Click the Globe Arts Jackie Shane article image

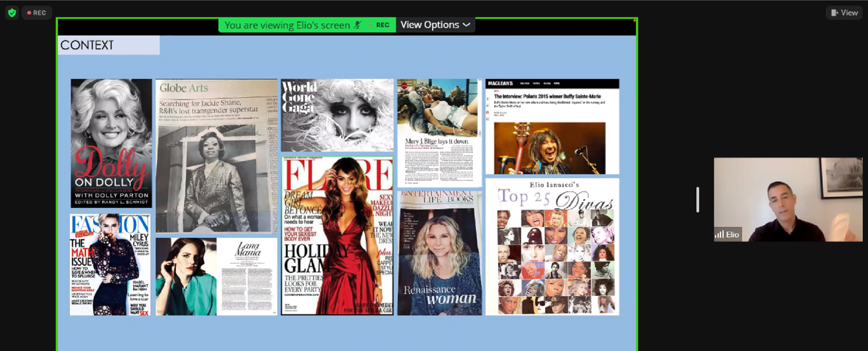coord(216,156)
